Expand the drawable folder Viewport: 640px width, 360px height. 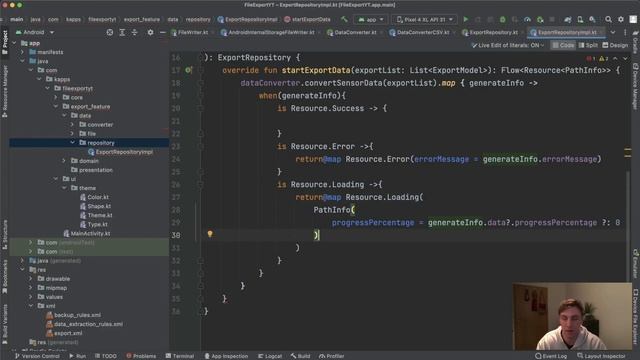(31, 279)
